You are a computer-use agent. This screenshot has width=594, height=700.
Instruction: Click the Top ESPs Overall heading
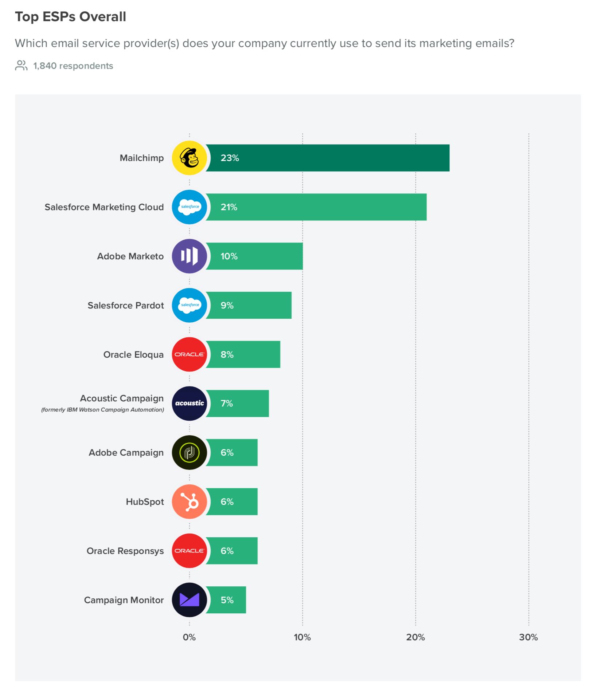[70, 17]
